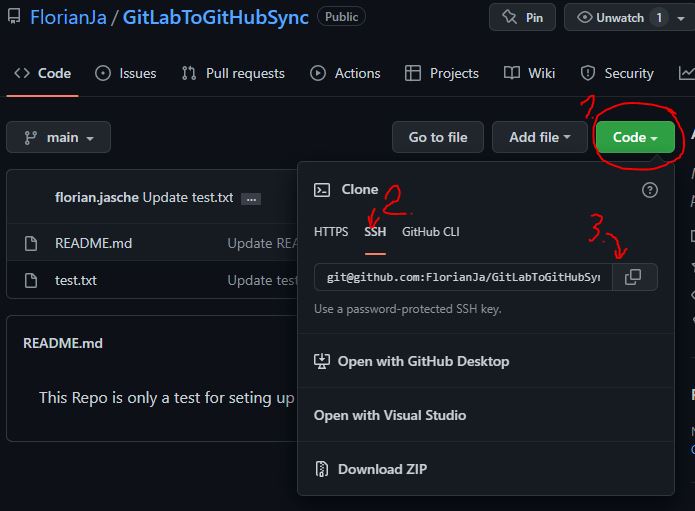
Task: Click the Public visibility badge
Action: coord(341,17)
